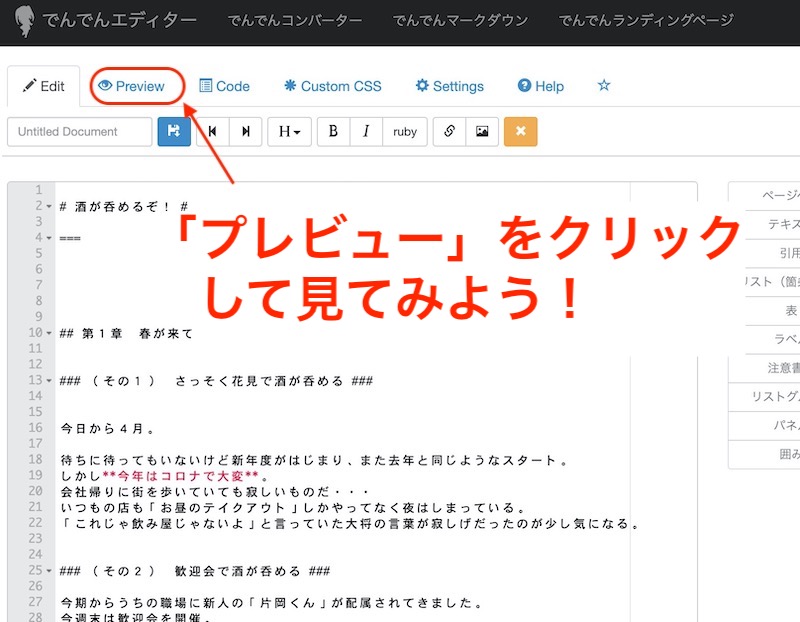Open the H heading dropdown

[x=289, y=132]
